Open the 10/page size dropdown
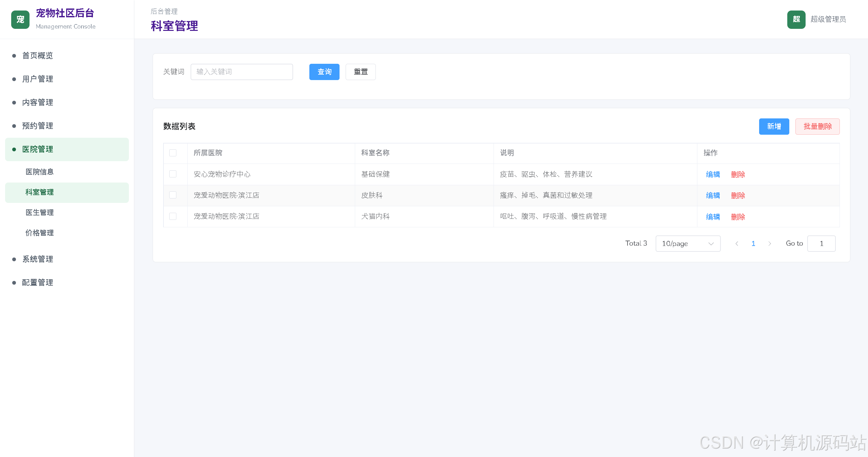Screen dimensions: 868x457 coord(688,244)
